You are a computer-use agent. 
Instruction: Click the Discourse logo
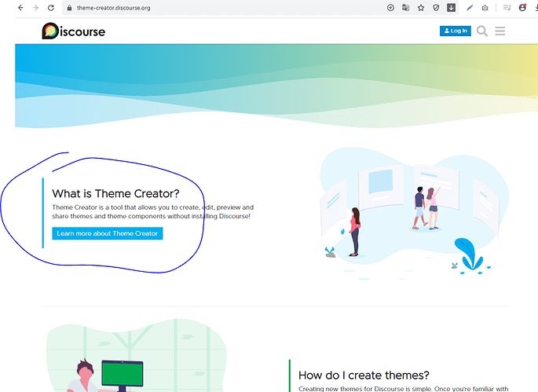click(x=73, y=31)
